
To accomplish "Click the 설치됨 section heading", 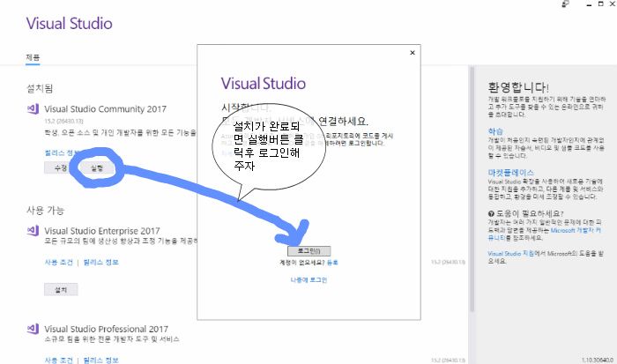I will click(40, 88).
